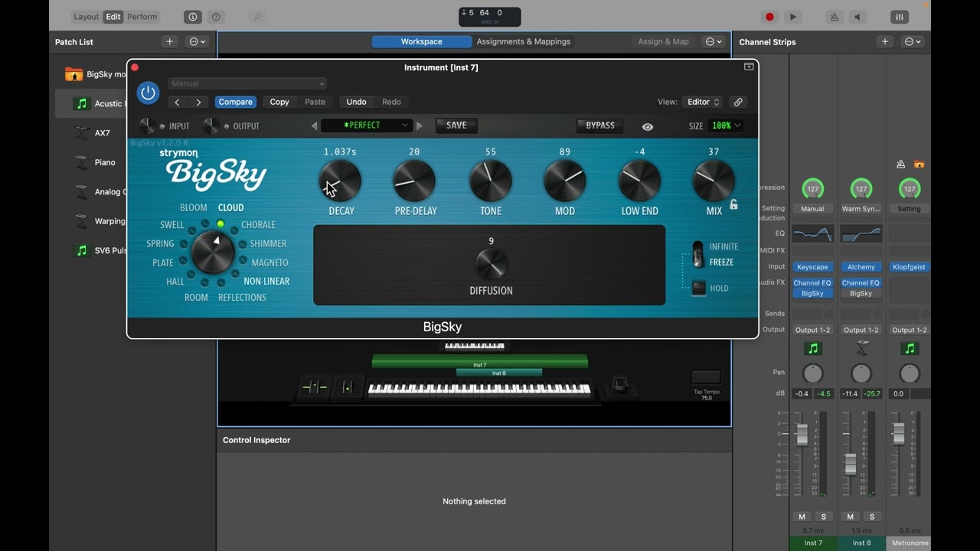Open the Channel Strips action menu

[x=913, y=41]
